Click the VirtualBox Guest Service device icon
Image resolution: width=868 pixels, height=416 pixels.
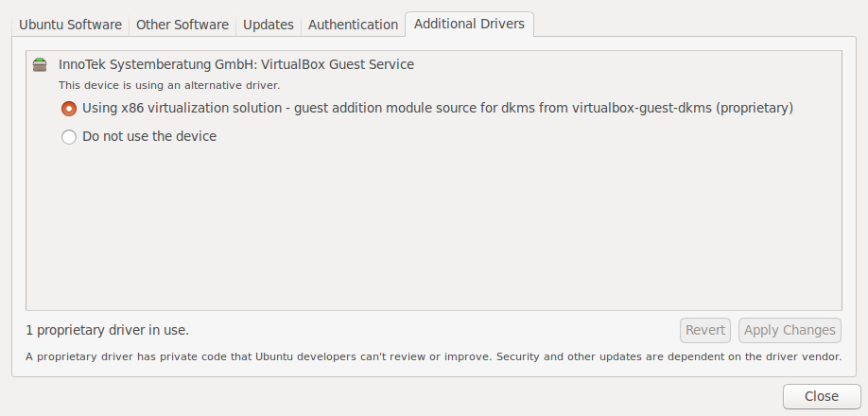click(x=39, y=65)
